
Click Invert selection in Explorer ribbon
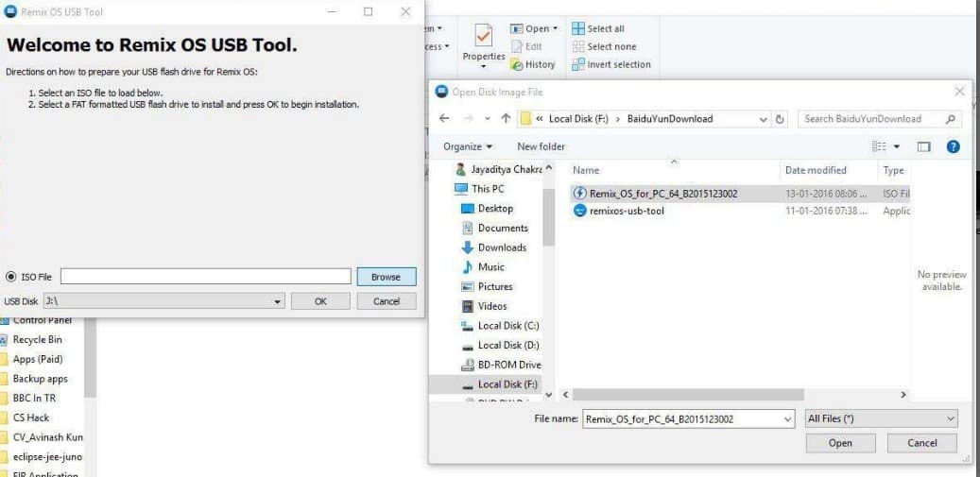611,64
